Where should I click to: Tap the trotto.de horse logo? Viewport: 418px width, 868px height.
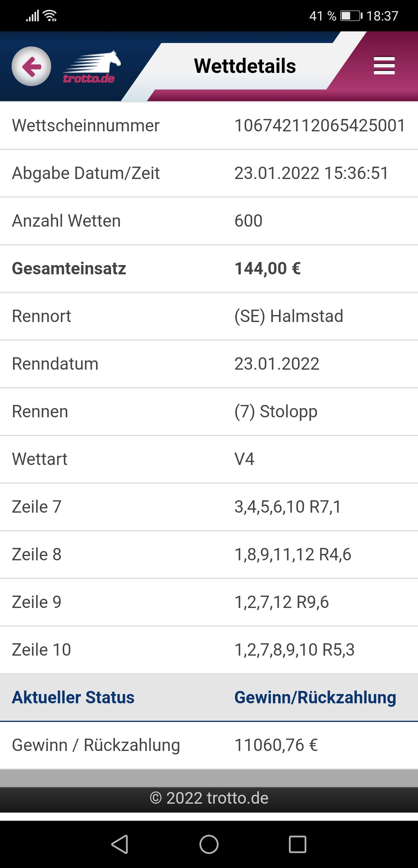[92, 67]
